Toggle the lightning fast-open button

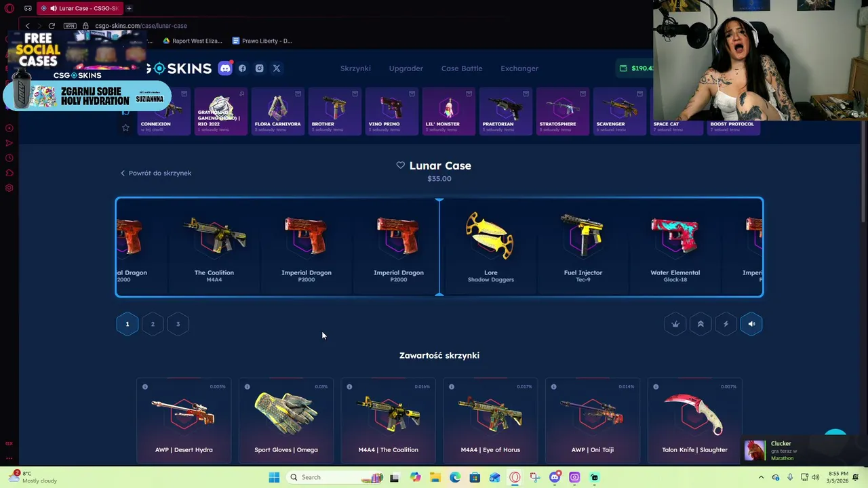point(726,324)
